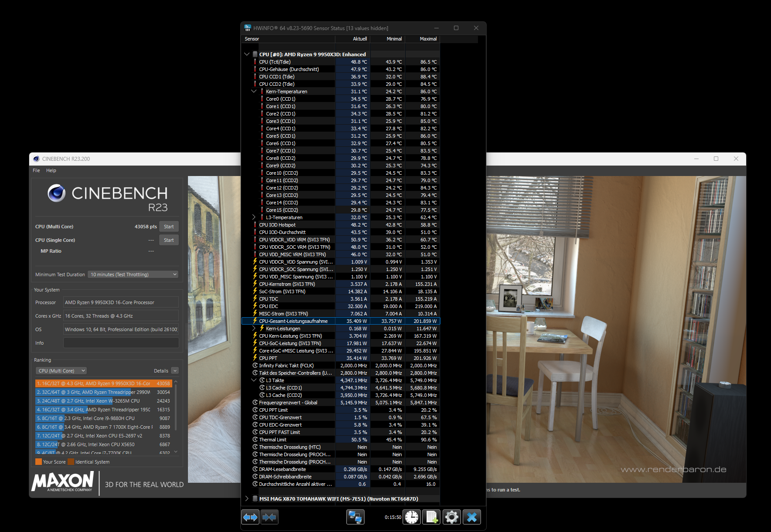Click SoC-Strom lightning icon
Viewport: 771px width, 532px height.
(x=255, y=291)
